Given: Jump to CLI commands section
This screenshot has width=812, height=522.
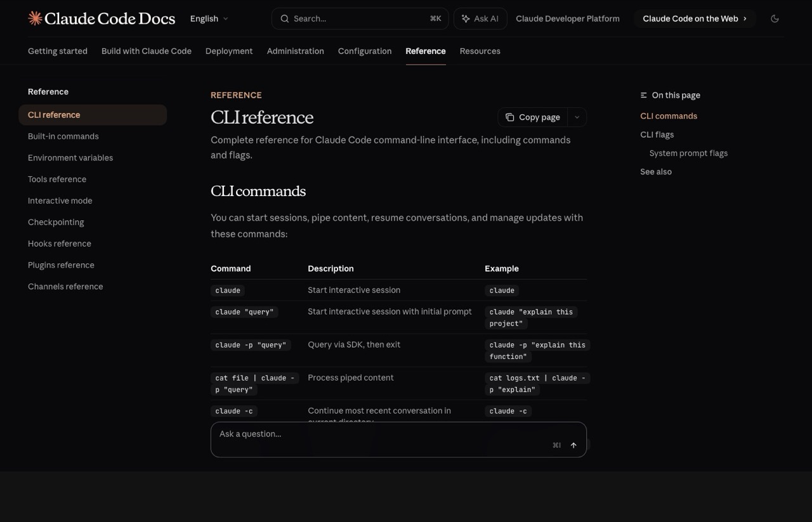Looking at the screenshot, I should pyautogui.click(x=669, y=116).
